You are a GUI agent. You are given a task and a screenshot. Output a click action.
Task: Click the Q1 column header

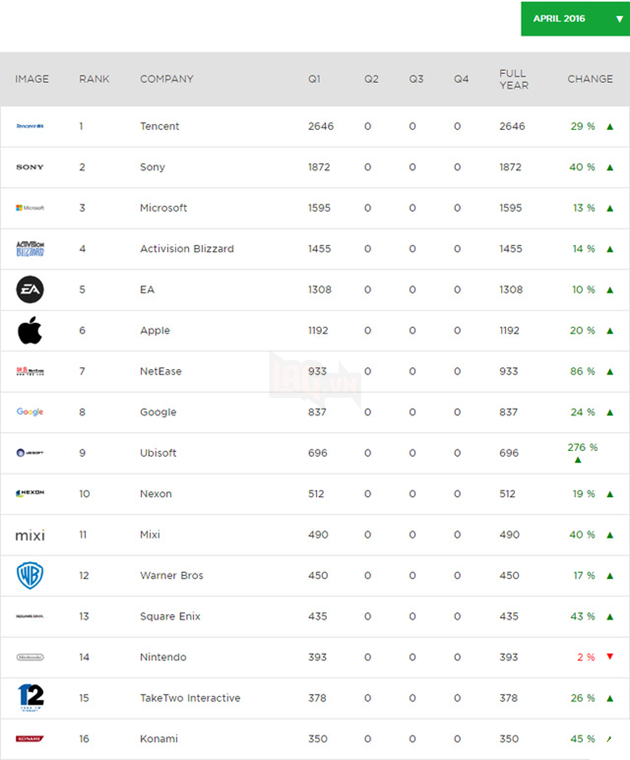tap(315, 79)
